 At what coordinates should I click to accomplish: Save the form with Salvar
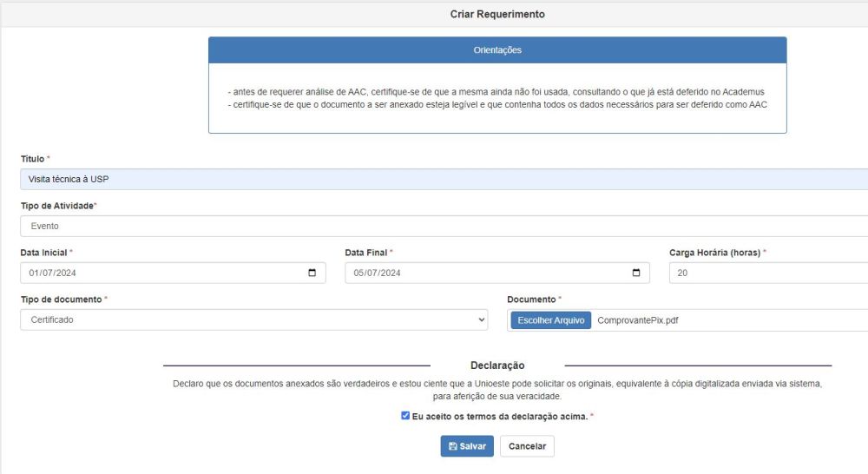click(x=467, y=446)
